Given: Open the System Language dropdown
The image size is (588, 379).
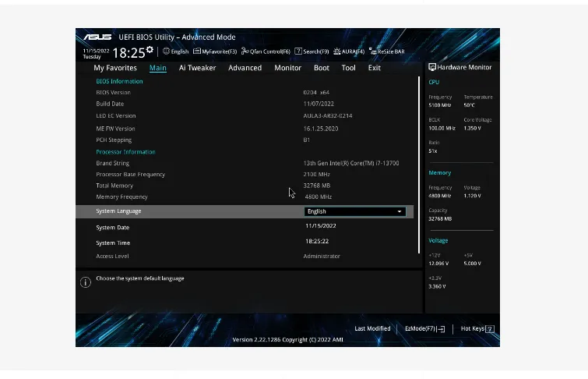Looking at the screenshot, I should point(355,211).
